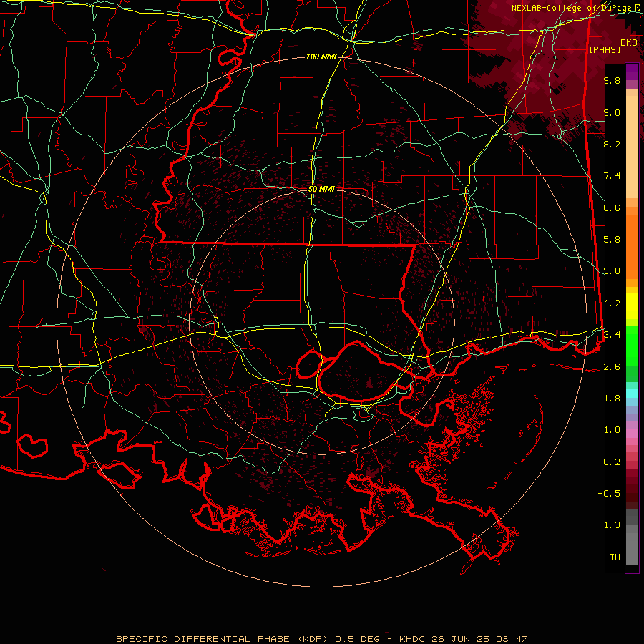Click the [PHAS] label above the color scale
This screenshot has height=644, width=644.
coord(605,49)
